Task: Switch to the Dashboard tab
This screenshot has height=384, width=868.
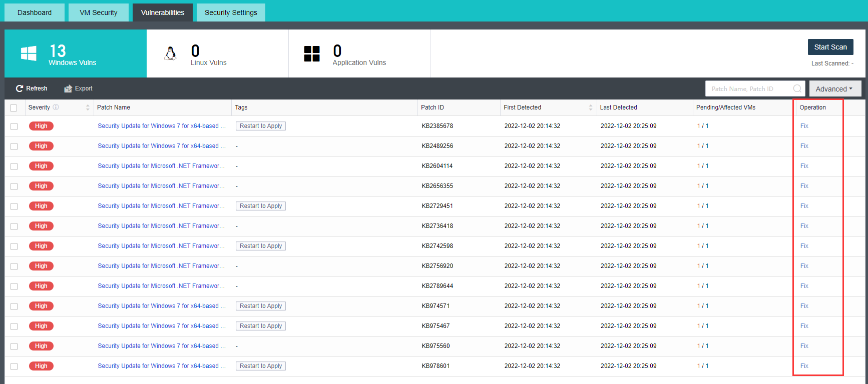Action: [35, 12]
